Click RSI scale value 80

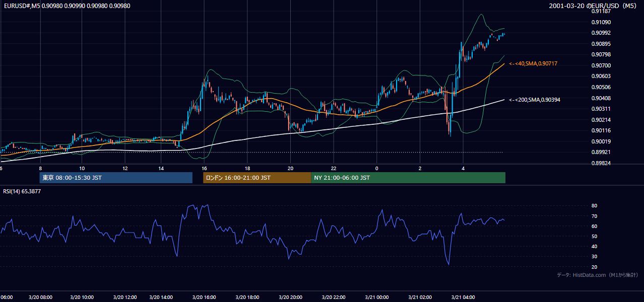pos(595,206)
